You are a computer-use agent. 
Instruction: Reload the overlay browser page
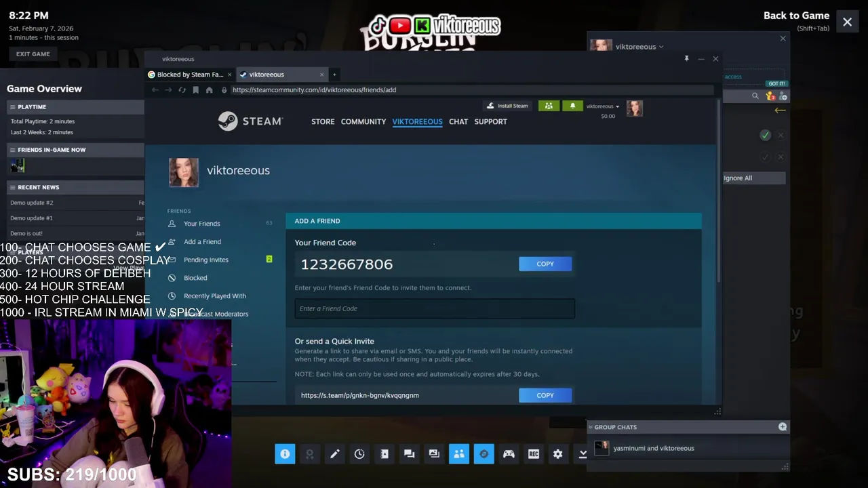pos(182,89)
